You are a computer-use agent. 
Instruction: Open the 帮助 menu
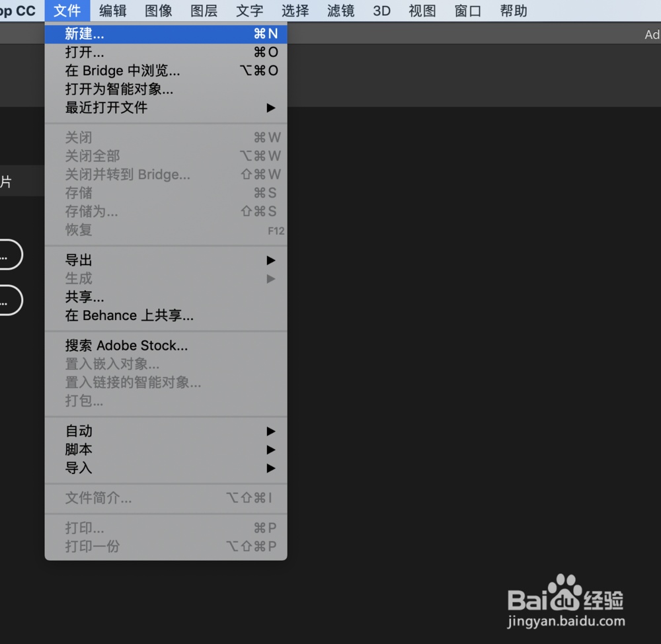[x=513, y=11]
